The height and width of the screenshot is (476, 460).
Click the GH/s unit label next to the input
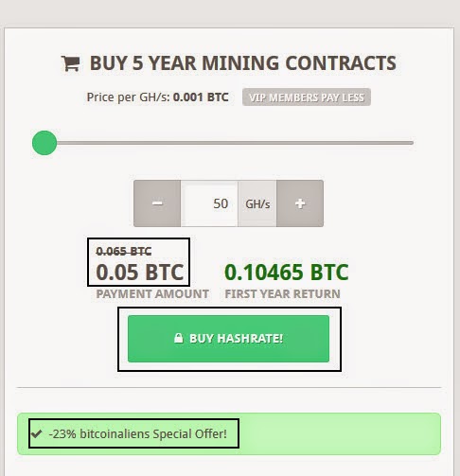pyautogui.click(x=257, y=203)
